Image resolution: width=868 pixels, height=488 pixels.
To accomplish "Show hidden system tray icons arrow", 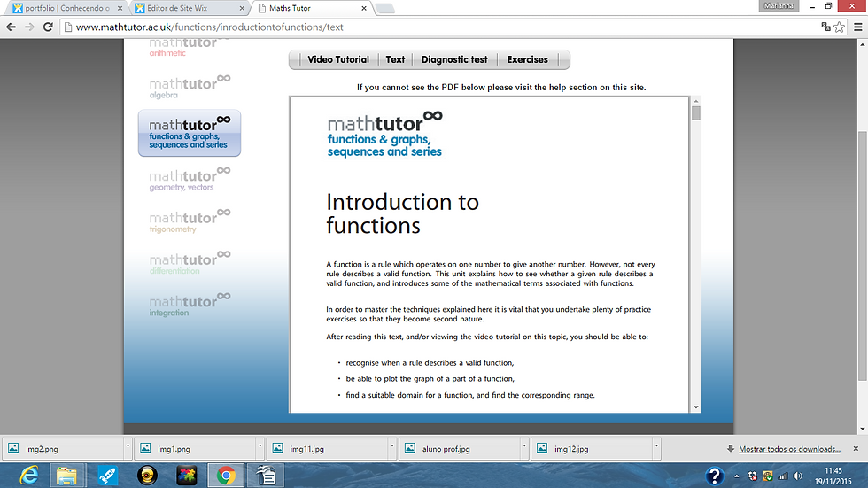I will pyautogui.click(x=737, y=476).
